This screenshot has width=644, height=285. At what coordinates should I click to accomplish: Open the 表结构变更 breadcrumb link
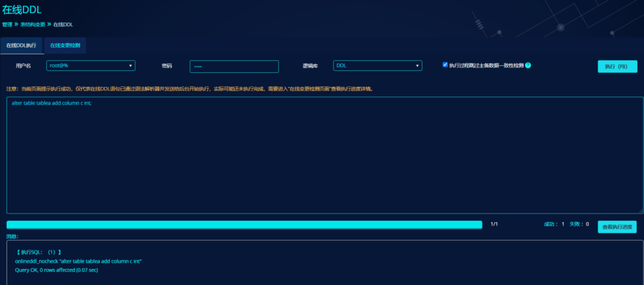(33, 24)
